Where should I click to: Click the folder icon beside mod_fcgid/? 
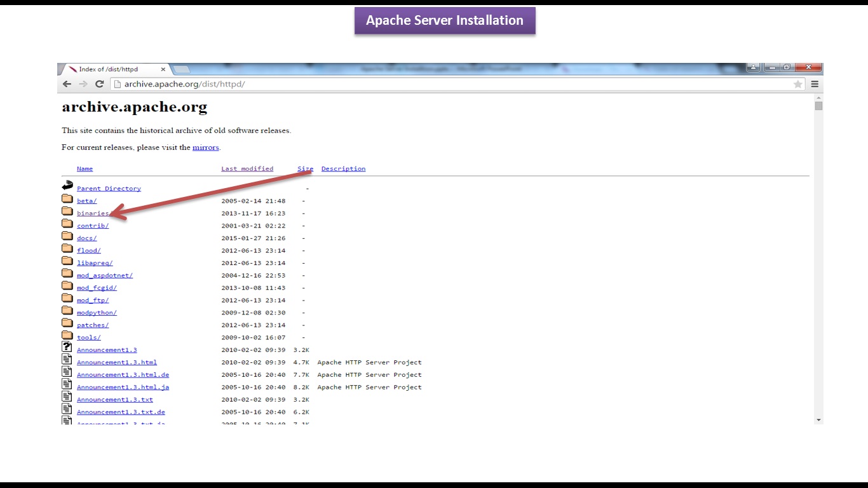(67, 286)
